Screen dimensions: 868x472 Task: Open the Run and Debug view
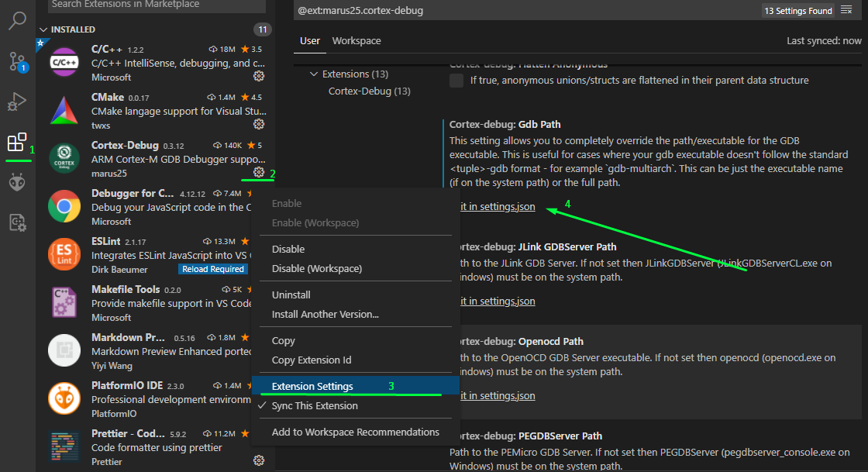click(17, 102)
